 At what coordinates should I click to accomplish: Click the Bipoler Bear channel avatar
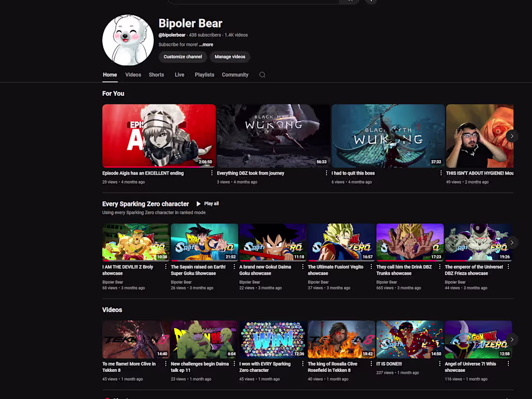(128, 40)
